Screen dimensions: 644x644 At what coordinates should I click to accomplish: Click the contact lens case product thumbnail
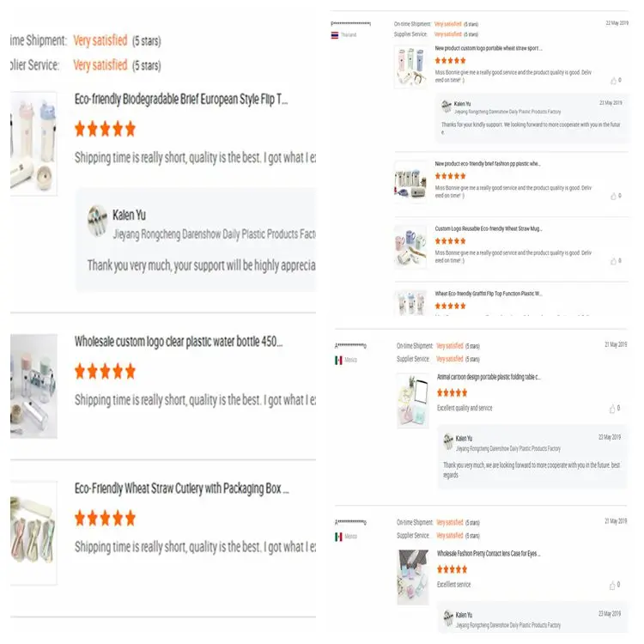[413, 577]
